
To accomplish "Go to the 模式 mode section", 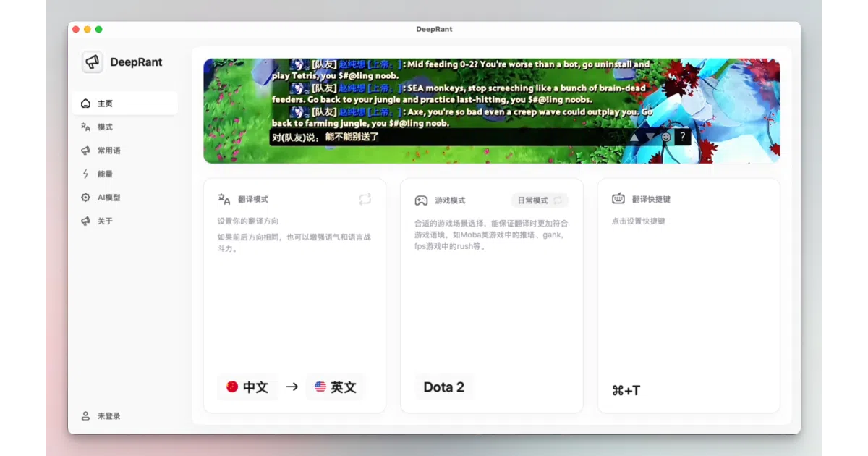I will (x=125, y=127).
